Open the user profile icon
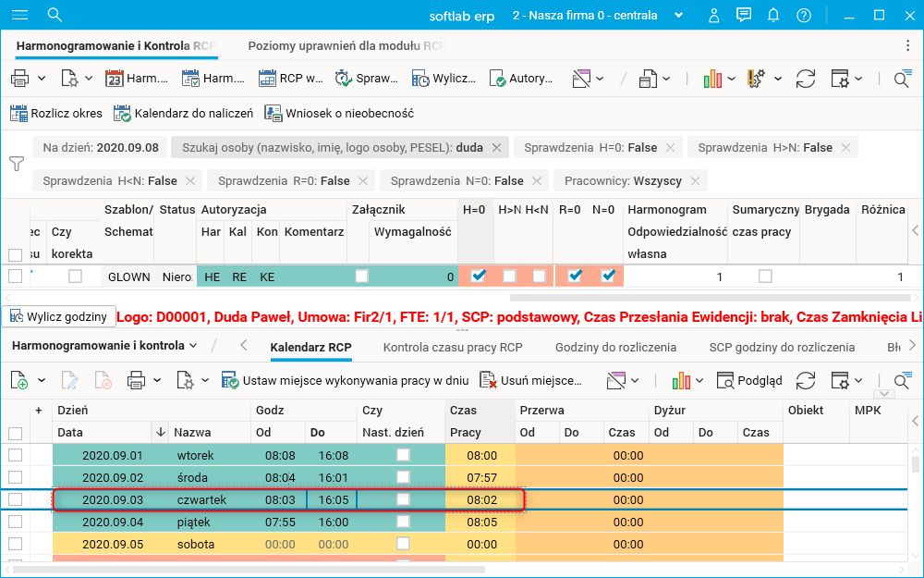 point(713,16)
